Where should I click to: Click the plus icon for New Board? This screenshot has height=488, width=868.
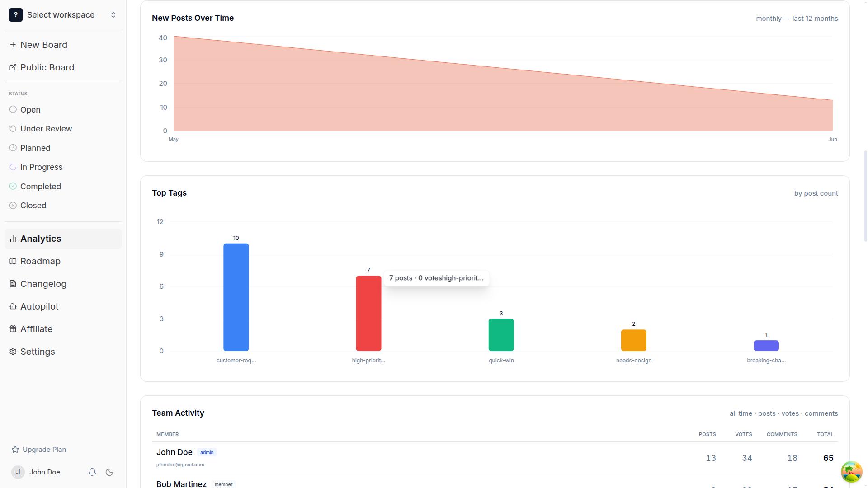coord(13,45)
